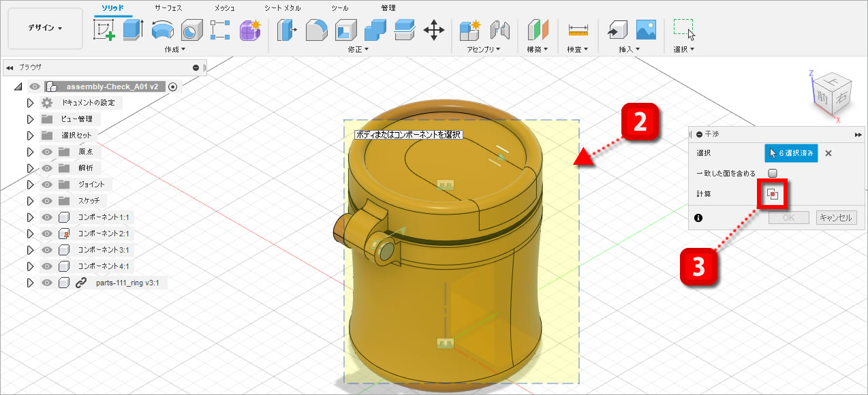Screen dimensions: 868x395
Task: Select the 選択セット tree item label
Action: [76, 136]
